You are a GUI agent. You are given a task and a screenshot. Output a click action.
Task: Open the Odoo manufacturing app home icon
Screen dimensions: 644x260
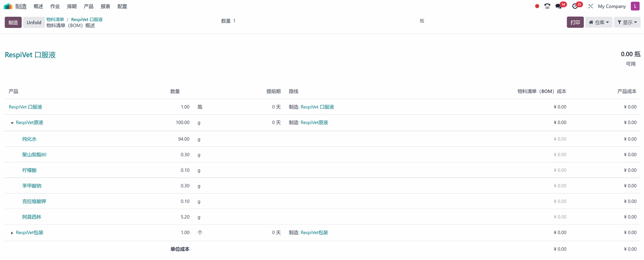(x=8, y=6)
